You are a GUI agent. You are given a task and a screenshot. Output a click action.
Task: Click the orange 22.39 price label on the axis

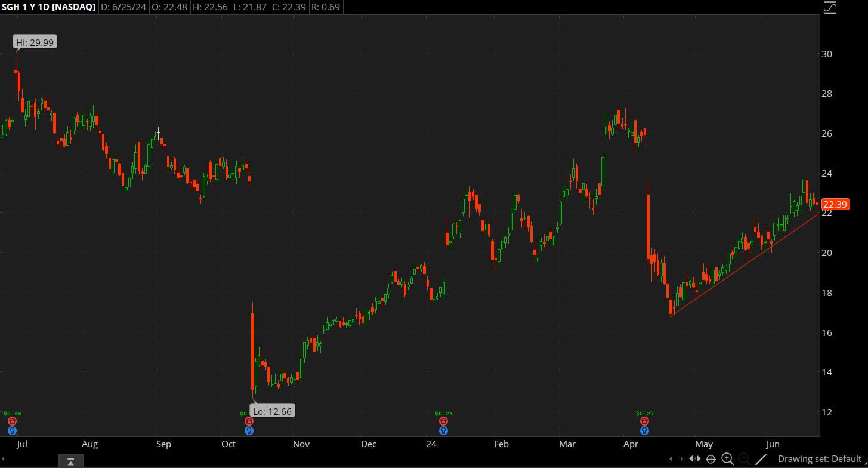point(835,204)
